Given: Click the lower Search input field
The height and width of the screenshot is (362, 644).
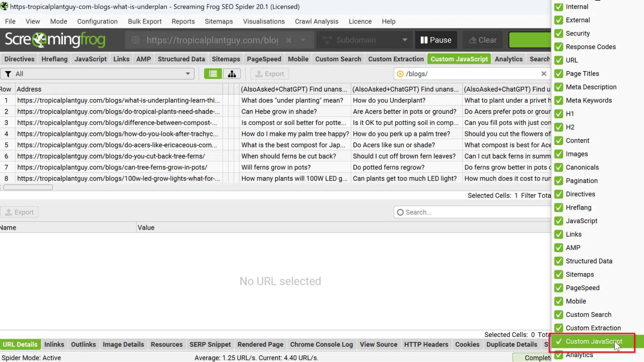Looking at the screenshot, I should [x=472, y=212].
